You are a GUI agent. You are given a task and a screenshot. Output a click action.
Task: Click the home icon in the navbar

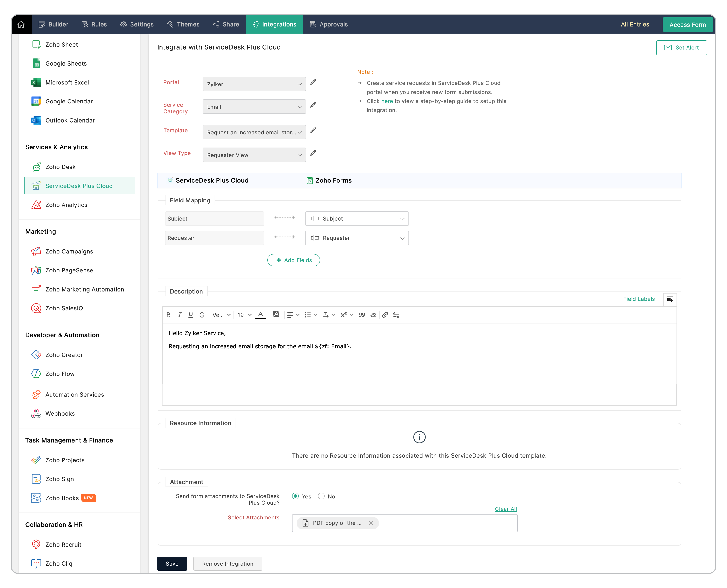click(x=21, y=24)
